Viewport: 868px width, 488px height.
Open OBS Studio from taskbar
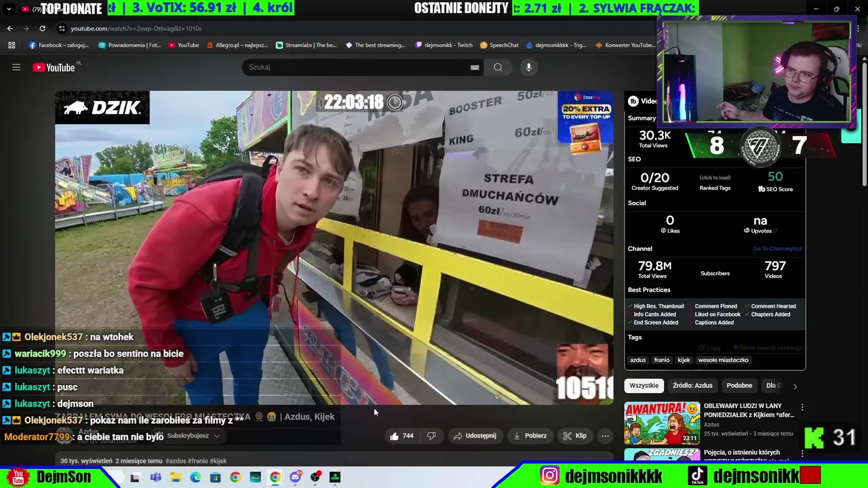(x=315, y=477)
